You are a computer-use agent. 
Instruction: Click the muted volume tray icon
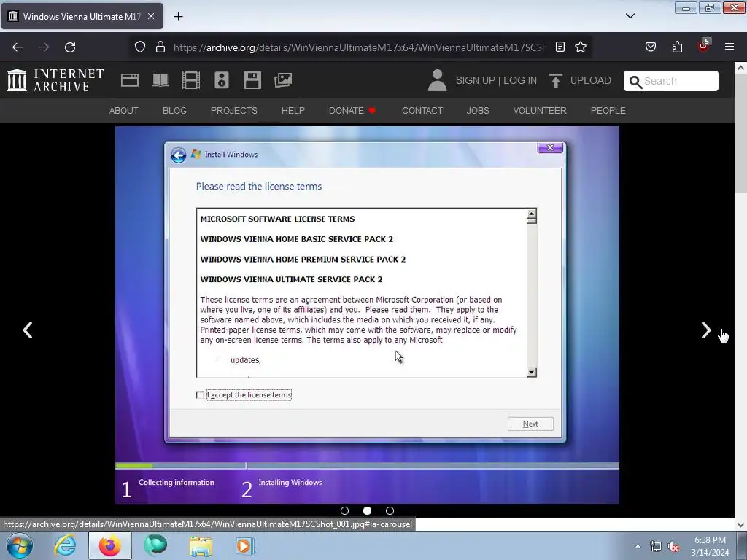(673, 546)
